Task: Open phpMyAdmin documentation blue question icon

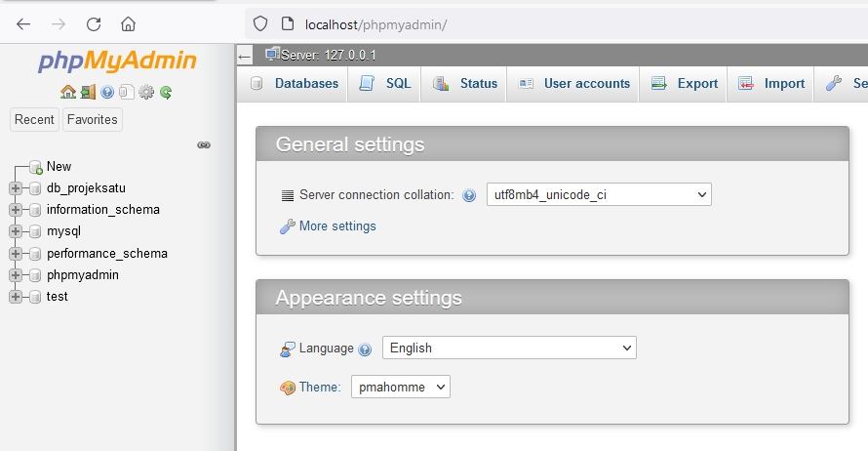Action: tap(107, 92)
